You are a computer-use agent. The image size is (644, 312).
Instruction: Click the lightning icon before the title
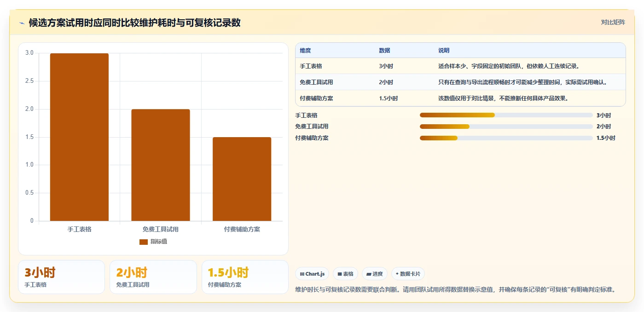pyautogui.click(x=22, y=23)
